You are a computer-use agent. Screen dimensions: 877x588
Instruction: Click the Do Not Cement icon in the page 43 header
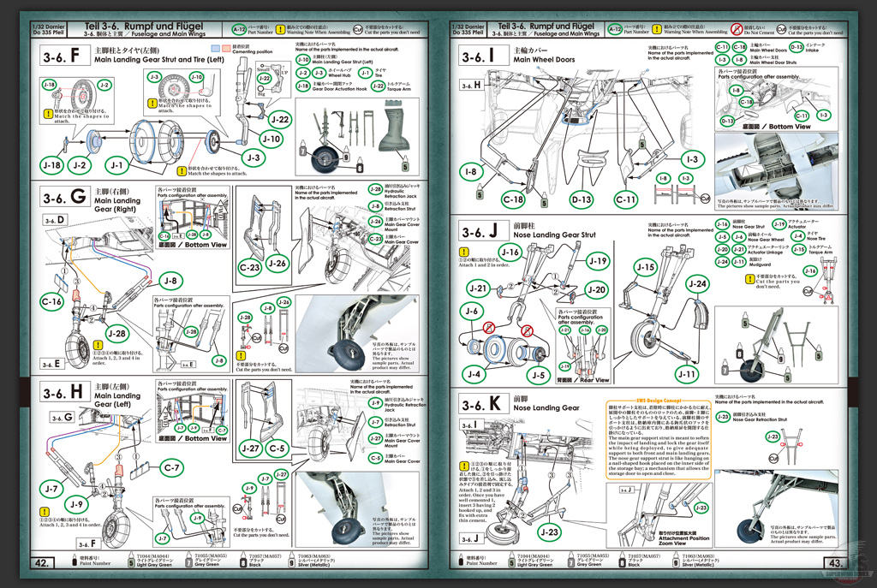coord(737,28)
